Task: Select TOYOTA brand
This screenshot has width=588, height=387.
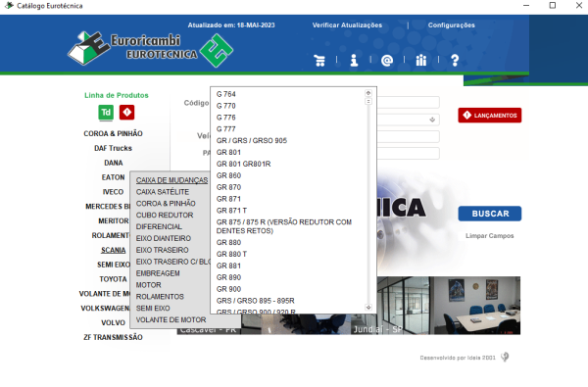Action: pyautogui.click(x=113, y=279)
